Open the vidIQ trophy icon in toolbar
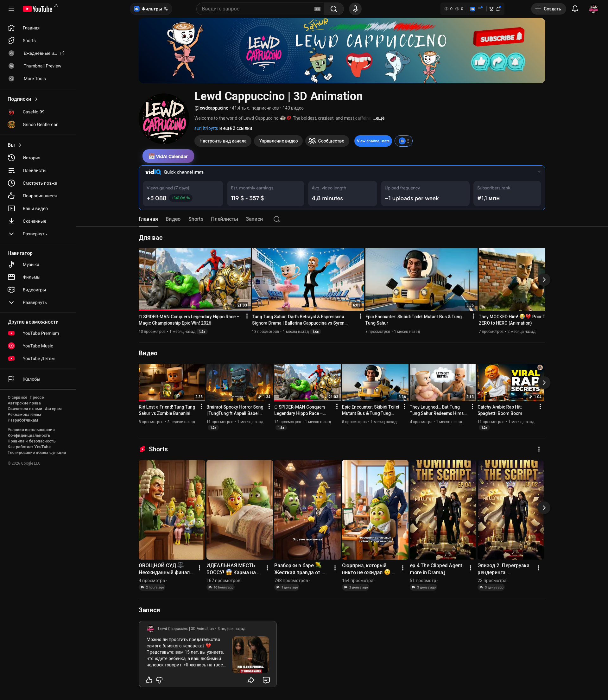The height and width of the screenshot is (700, 608). coord(491,9)
